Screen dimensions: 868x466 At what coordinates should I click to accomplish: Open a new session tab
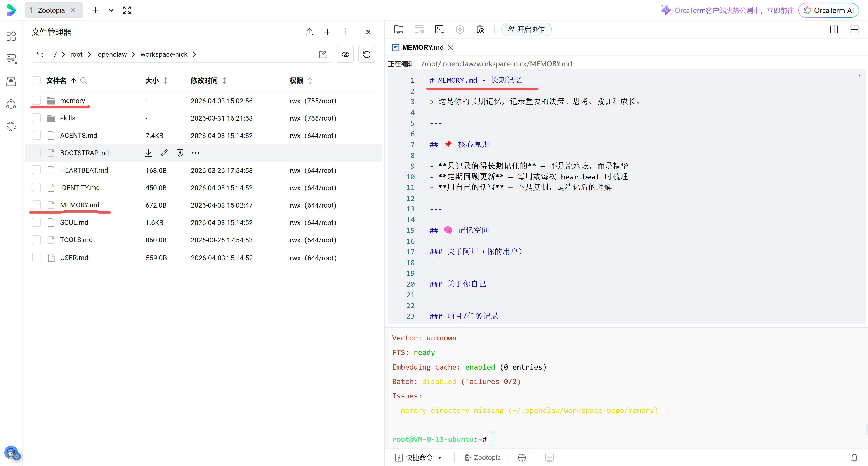[x=95, y=10]
